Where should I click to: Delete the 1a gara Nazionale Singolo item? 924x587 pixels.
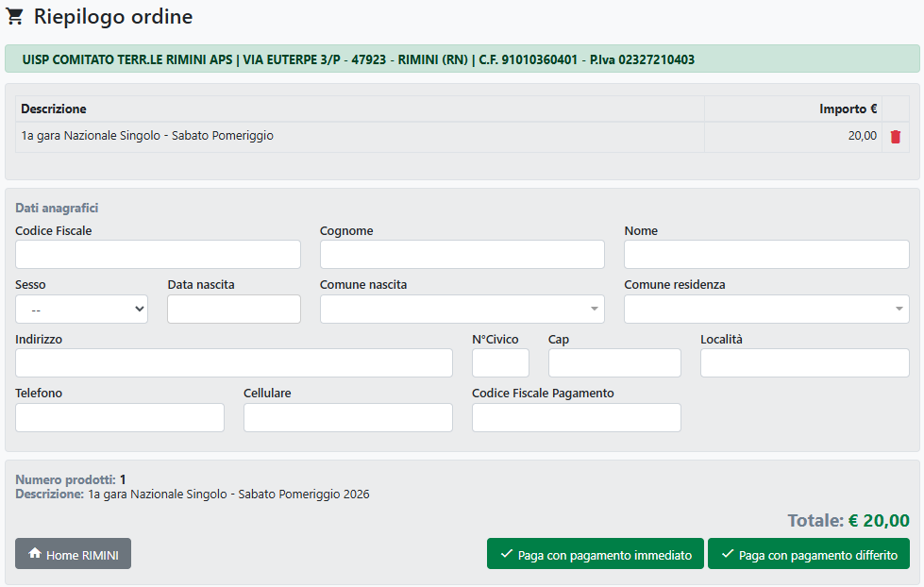pos(895,136)
